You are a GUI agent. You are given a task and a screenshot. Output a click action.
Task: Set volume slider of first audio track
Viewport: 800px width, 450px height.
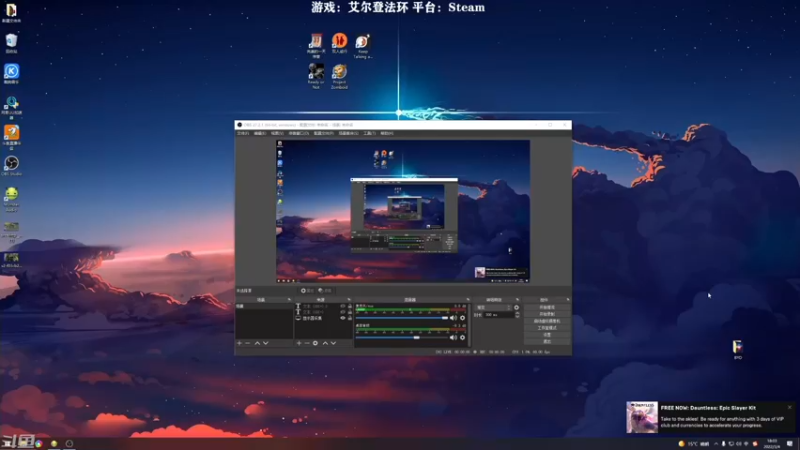point(402,318)
